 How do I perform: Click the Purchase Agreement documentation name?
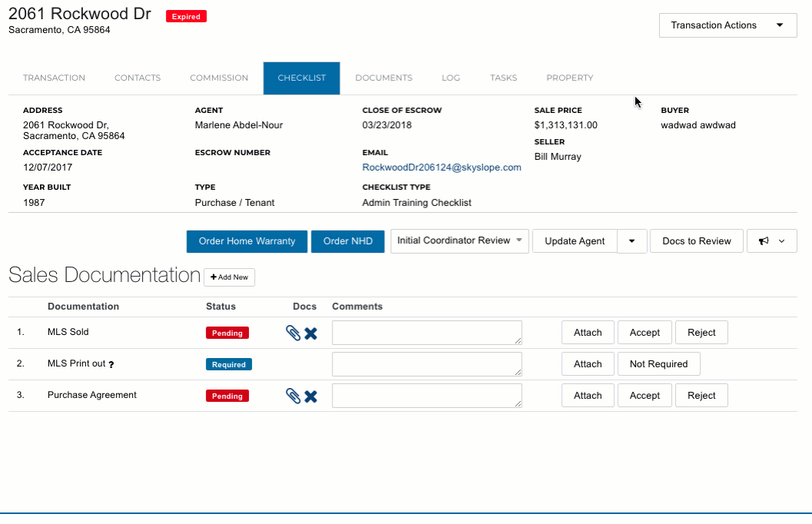(92, 395)
